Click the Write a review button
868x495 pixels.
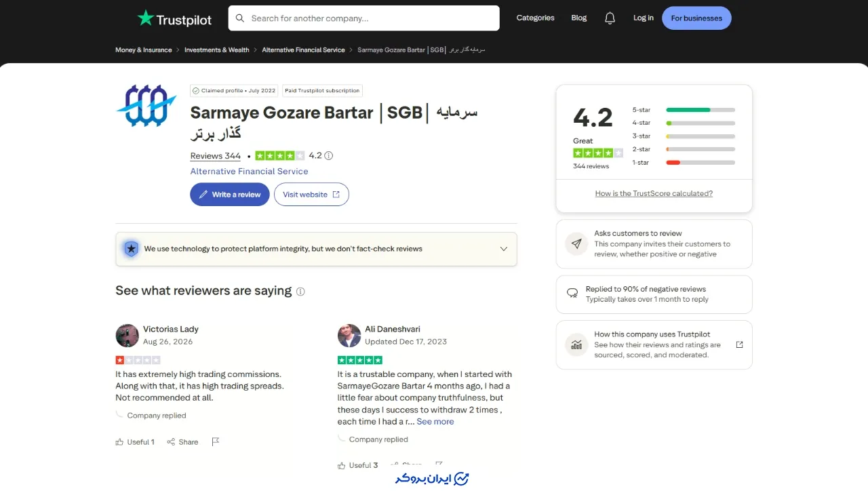(x=230, y=195)
